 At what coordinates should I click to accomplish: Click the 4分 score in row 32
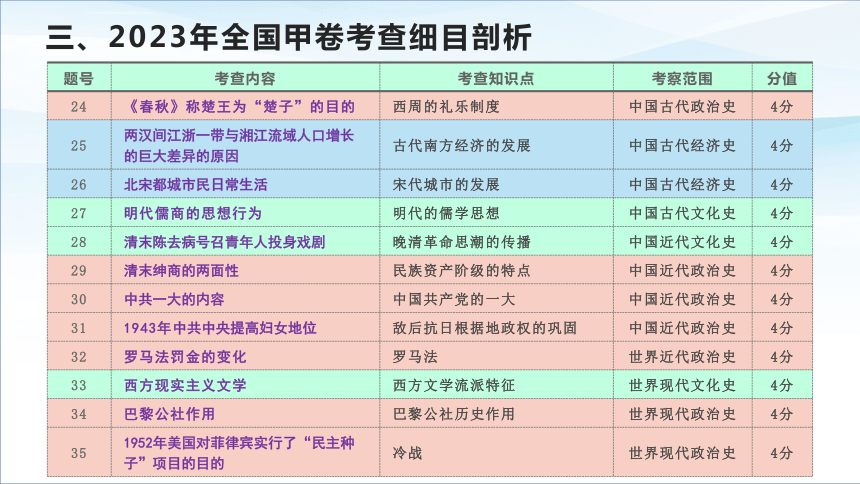coord(782,356)
